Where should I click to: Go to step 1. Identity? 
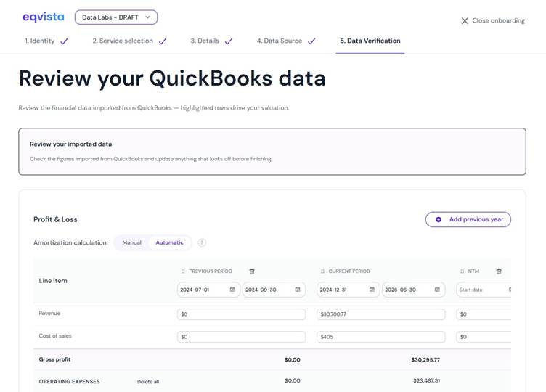coord(40,41)
